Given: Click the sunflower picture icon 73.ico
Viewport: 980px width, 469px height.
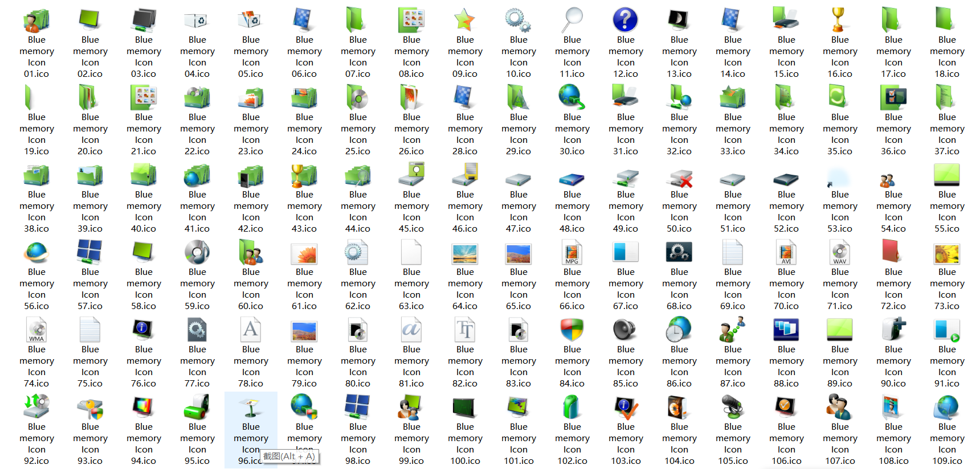Looking at the screenshot, I should (x=946, y=253).
